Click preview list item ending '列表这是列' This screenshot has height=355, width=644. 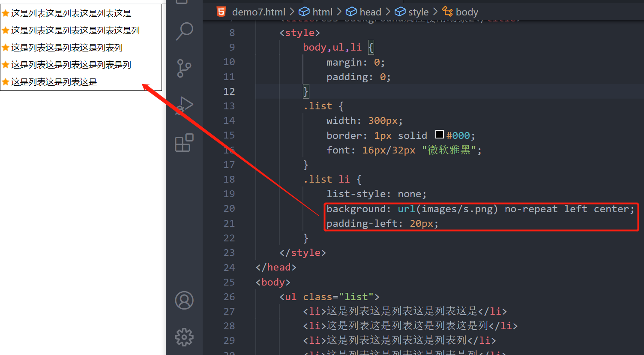pos(75,30)
